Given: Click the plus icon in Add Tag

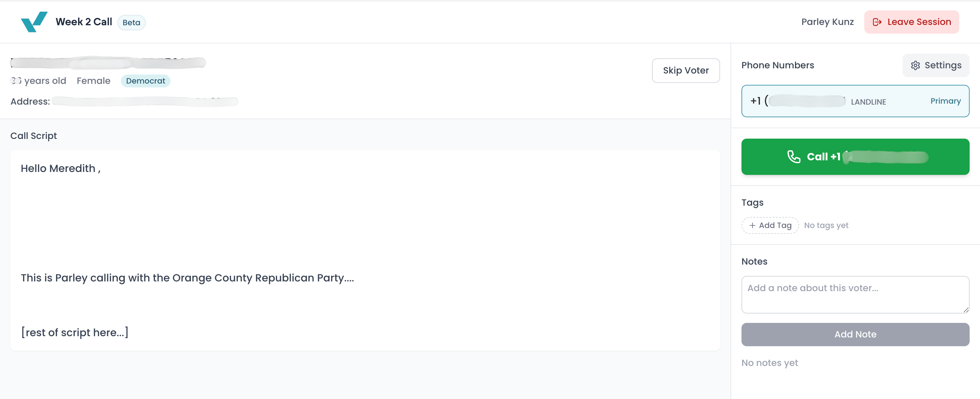Looking at the screenshot, I should coord(752,225).
